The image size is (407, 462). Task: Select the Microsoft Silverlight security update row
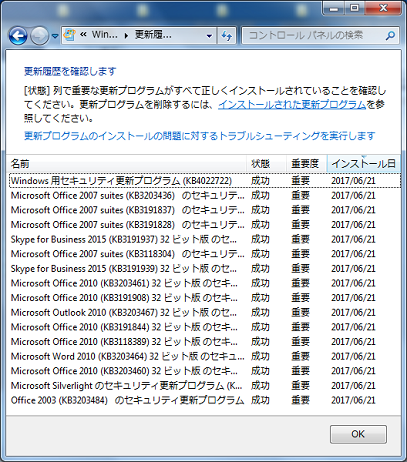205,386
